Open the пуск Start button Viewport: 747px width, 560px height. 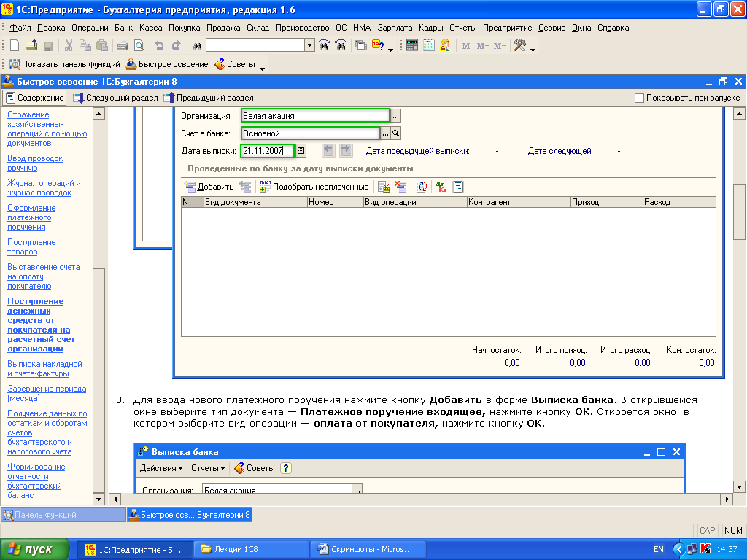(34, 550)
